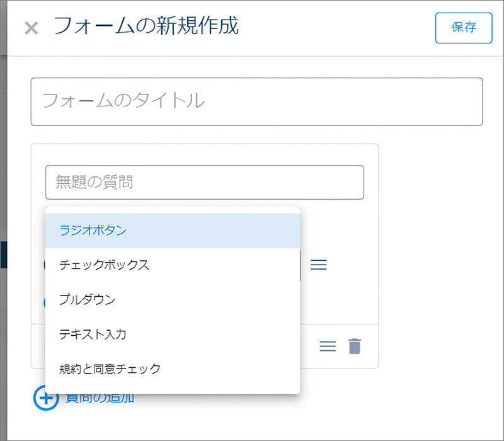Click the drag handle beside the answer option

tap(318, 264)
